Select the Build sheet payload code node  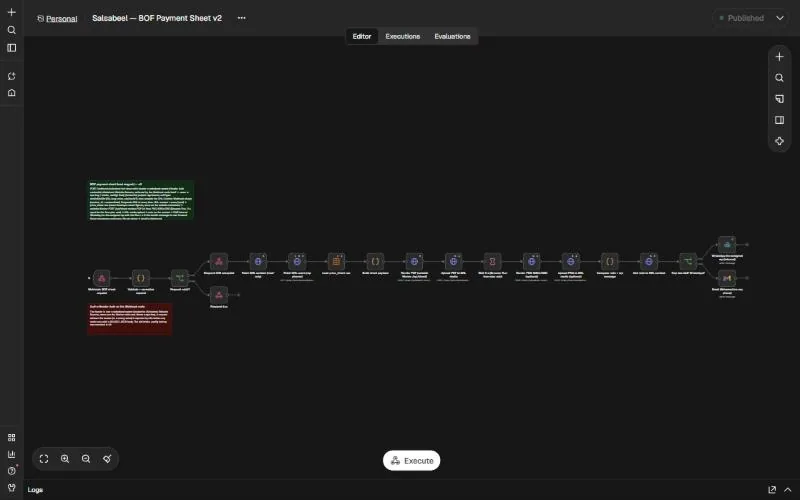click(x=375, y=261)
